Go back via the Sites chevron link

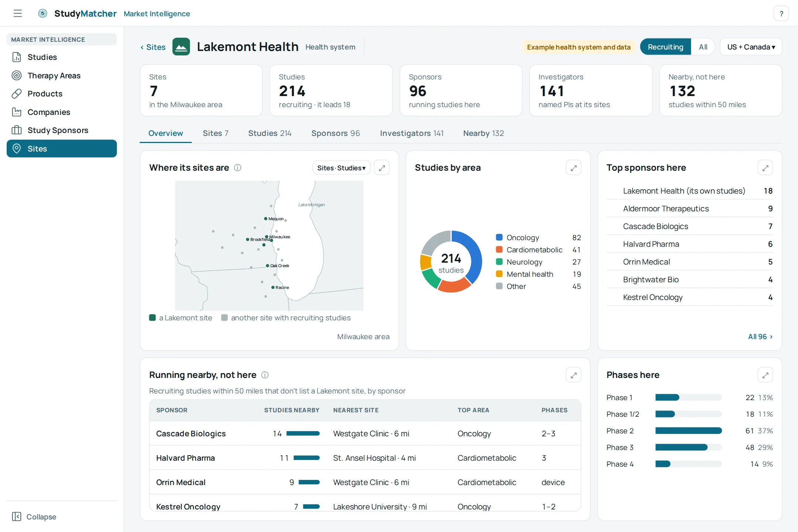coord(153,47)
